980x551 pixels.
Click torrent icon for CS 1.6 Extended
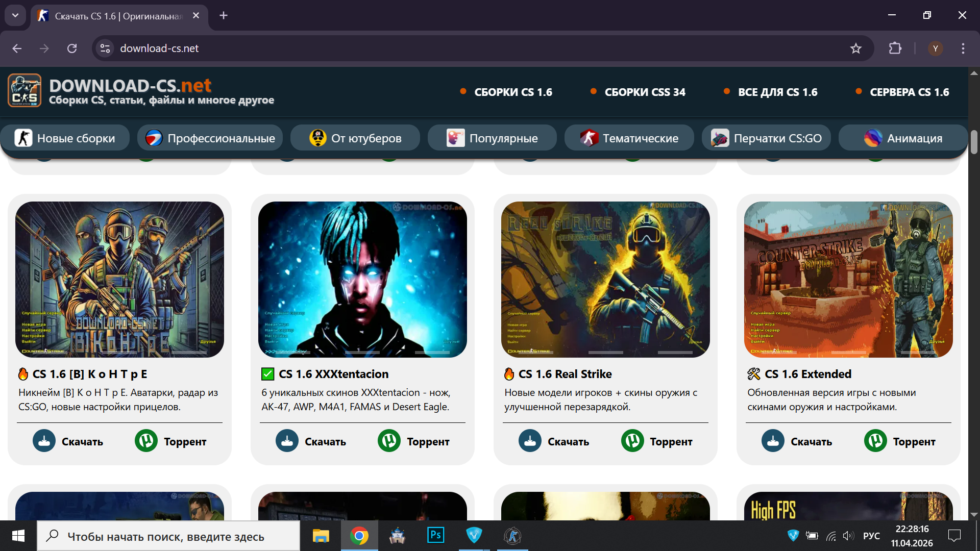[875, 441]
